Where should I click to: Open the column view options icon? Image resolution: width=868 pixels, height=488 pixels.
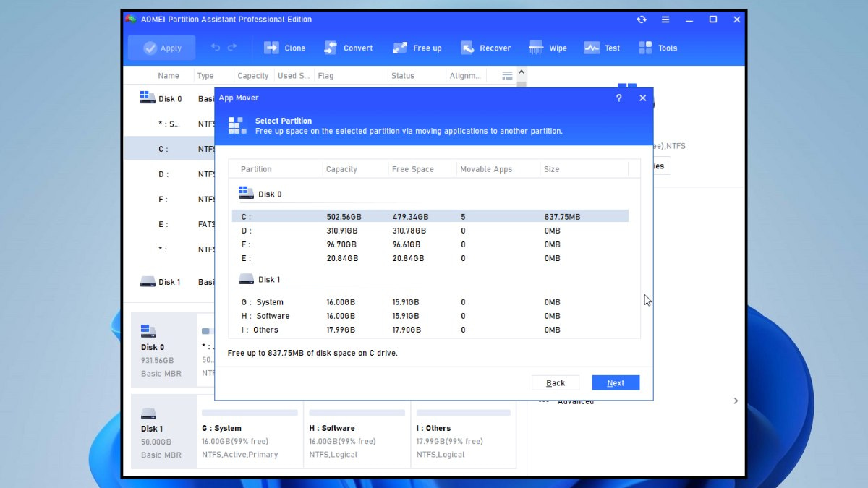[507, 75]
